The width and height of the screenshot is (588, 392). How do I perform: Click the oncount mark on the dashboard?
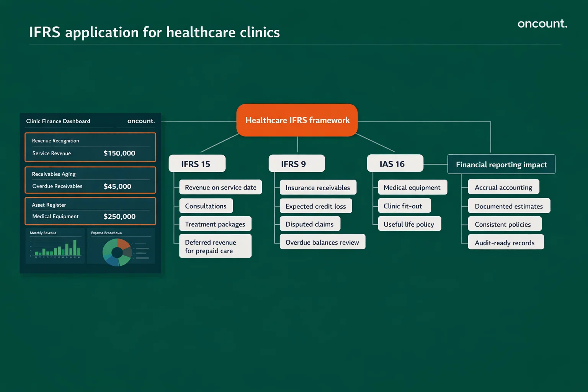coord(140,121)
